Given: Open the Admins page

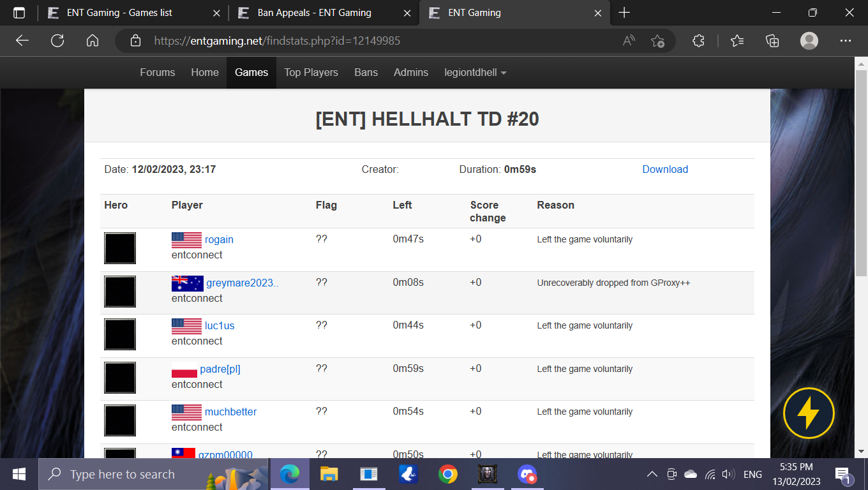Looking at the screenshot, I should point(411,72).
